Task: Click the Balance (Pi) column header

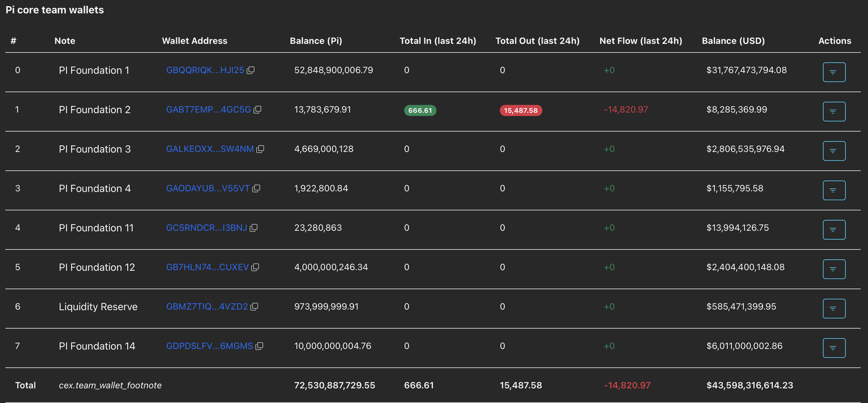Action: [x=316, y=41]
